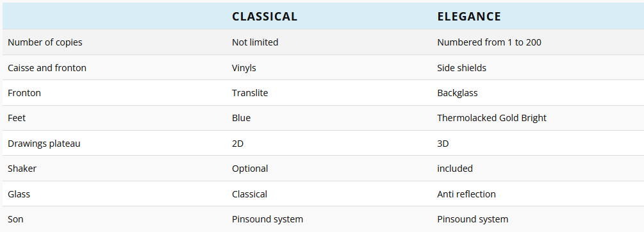Click the 'Backglass' cell

click(x=458, y=93)
